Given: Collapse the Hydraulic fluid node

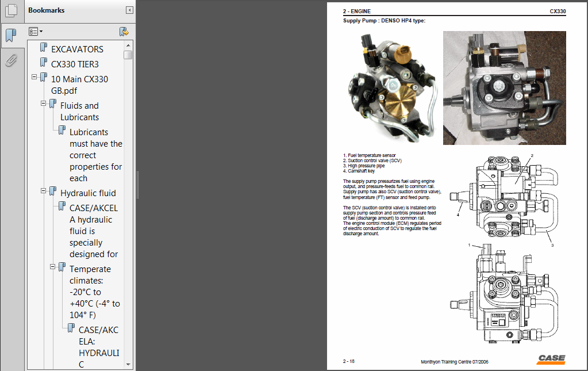Looking at the screenshot, I should [x=44, y=190].
